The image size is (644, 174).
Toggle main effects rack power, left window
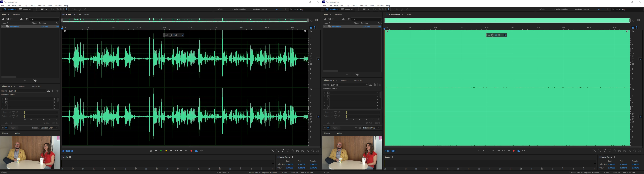[3, 128]
